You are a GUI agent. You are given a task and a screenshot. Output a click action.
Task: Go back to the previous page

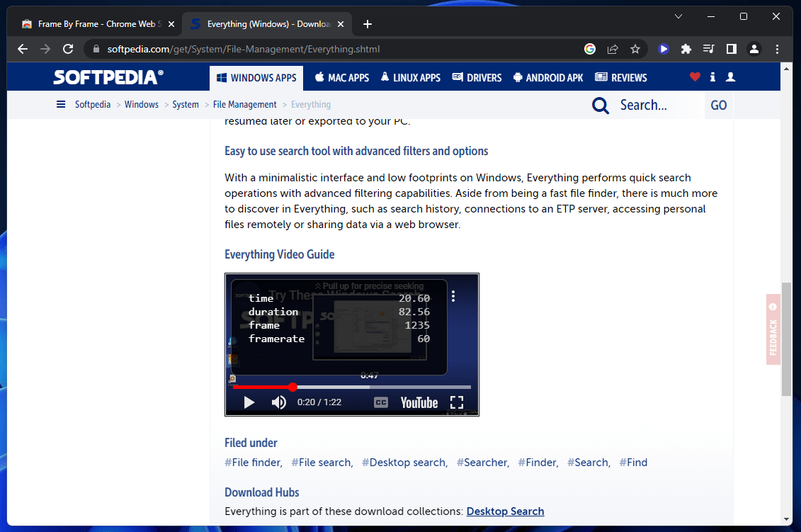click(x=23, y=49)
